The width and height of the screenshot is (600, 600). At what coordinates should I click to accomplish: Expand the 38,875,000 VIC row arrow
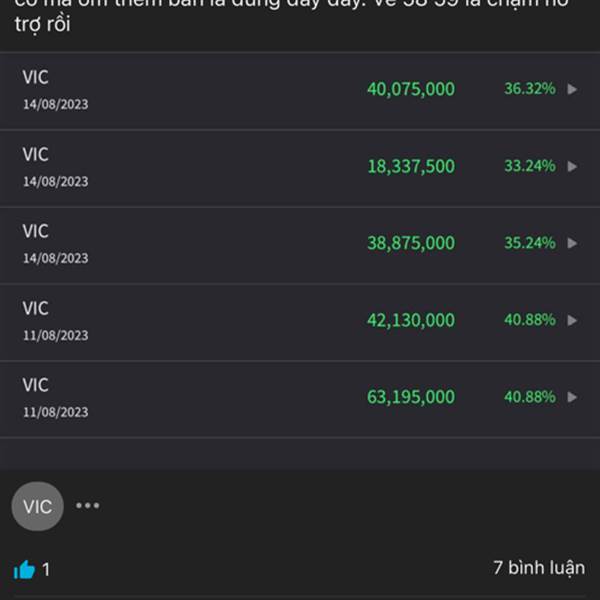[572, 243]
